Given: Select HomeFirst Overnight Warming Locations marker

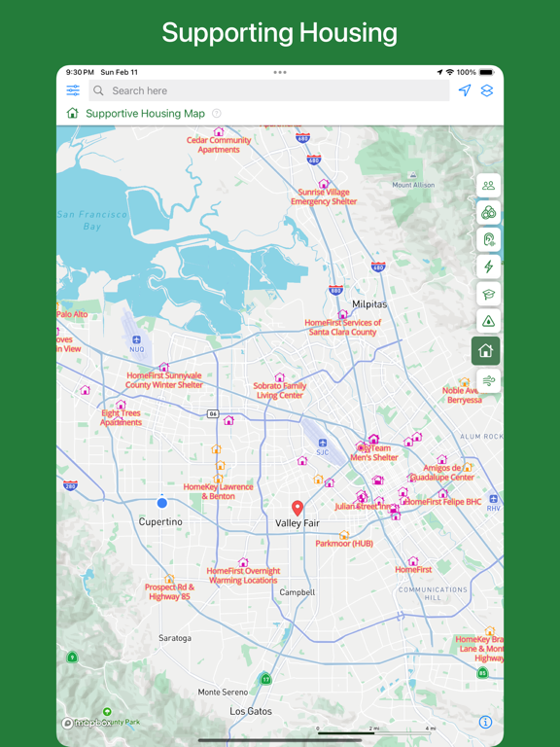Looking at the screenshot, I should [243, 562].
